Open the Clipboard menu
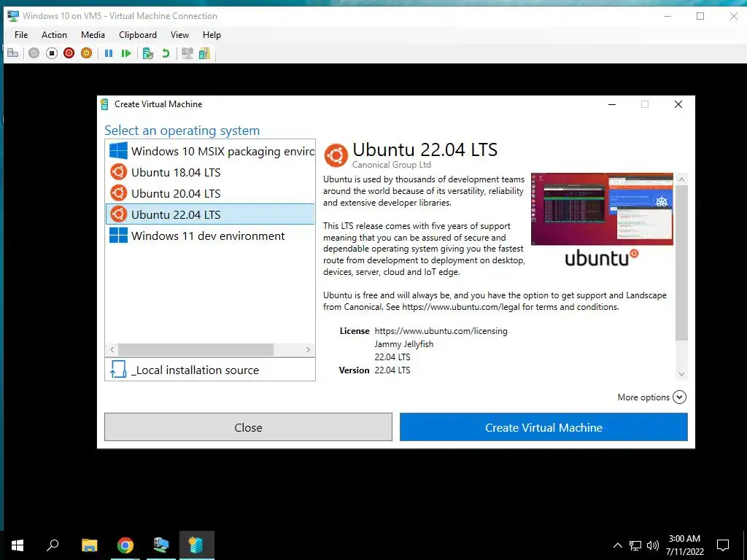 point(138,35)
